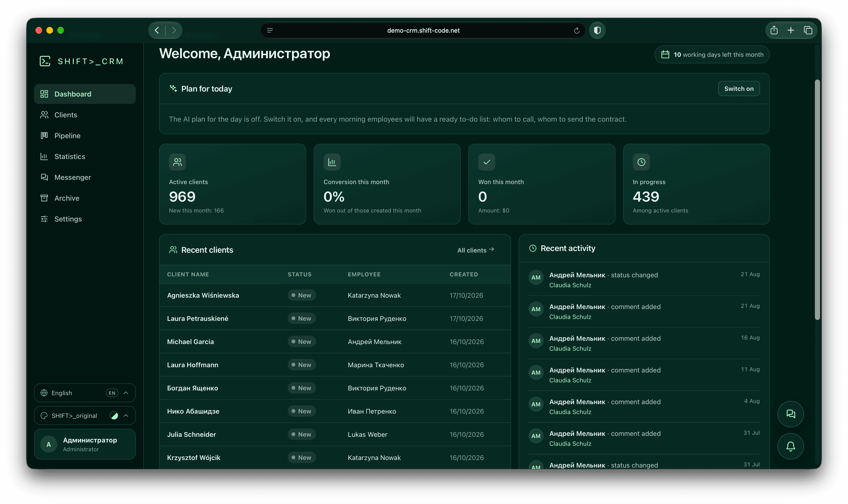Image resolution: width=848 pixels, height=504 pixels.
Task: Expand the English language selector
Action: tap(85, 393)
